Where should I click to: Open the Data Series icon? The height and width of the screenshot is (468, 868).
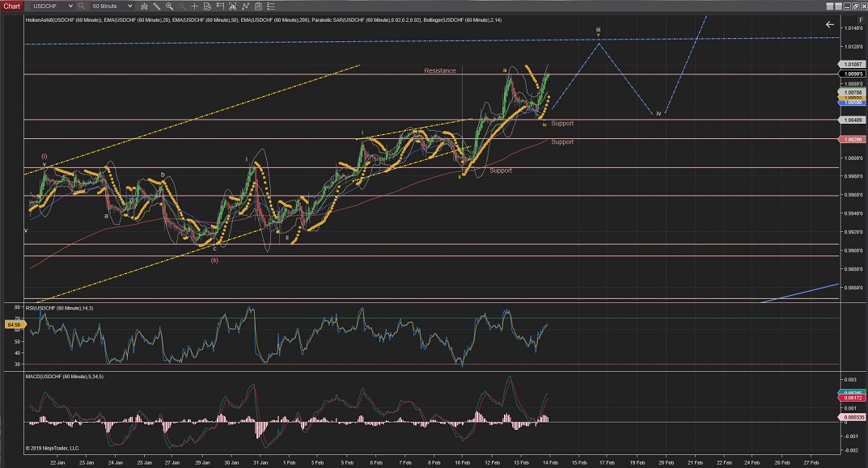point(232,6)
